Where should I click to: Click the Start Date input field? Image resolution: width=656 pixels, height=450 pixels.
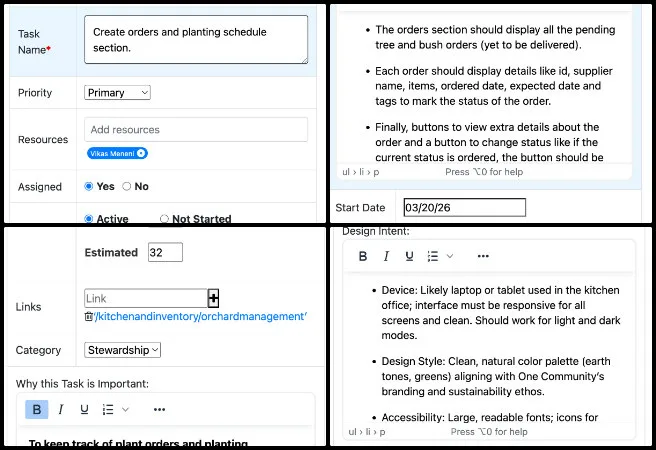(x=463, y=208)
